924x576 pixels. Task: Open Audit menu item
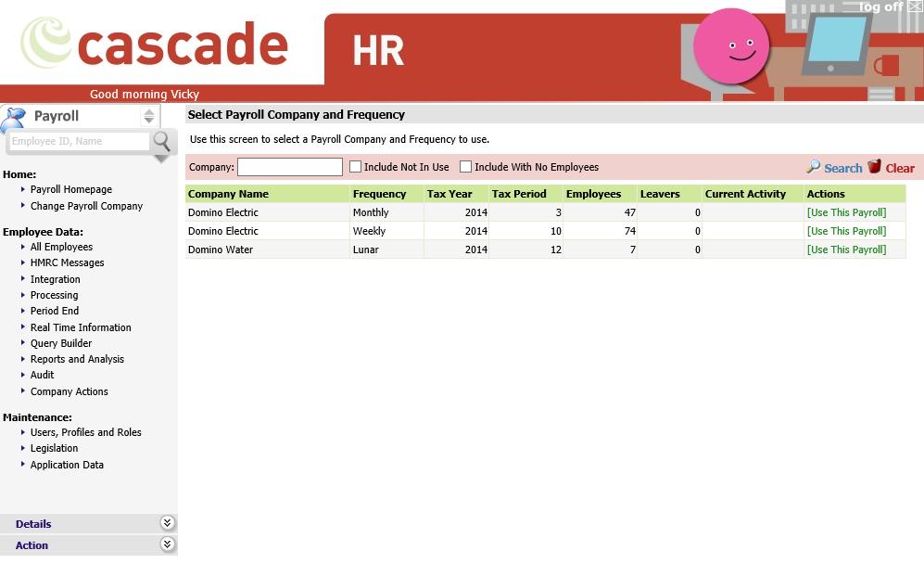point(42,375)
